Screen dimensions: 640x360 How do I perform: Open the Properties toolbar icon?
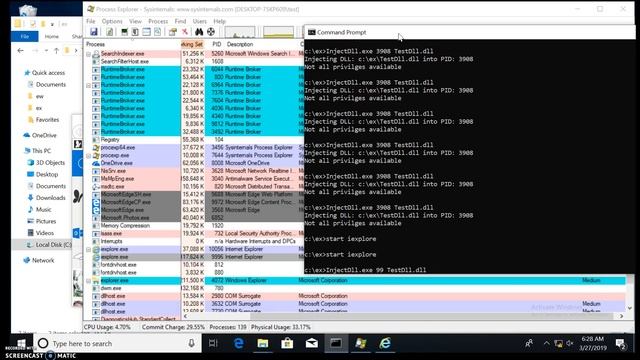click(173, 32)
